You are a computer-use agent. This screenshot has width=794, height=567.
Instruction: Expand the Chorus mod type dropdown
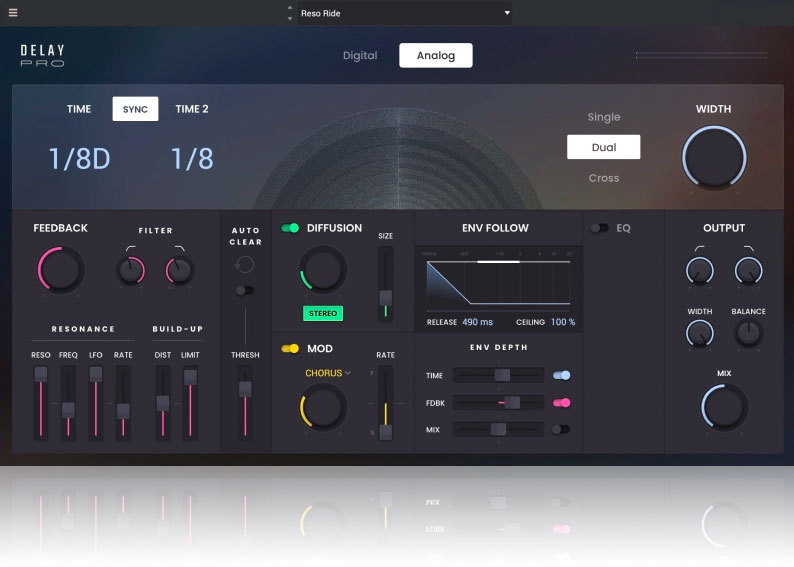click(328, 373)
